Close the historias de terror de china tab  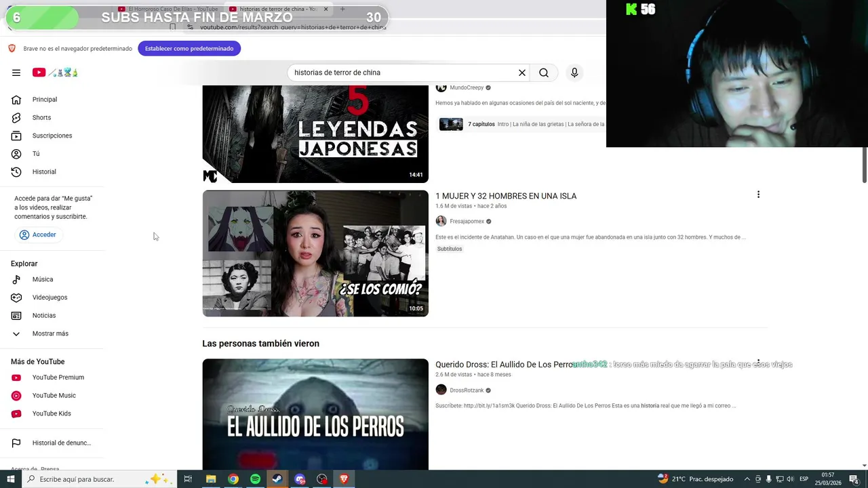[x=325, y=9]
